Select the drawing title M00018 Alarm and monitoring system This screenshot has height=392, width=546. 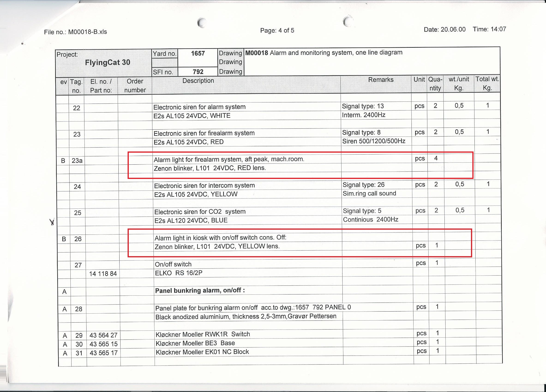(x=324, y=52)
